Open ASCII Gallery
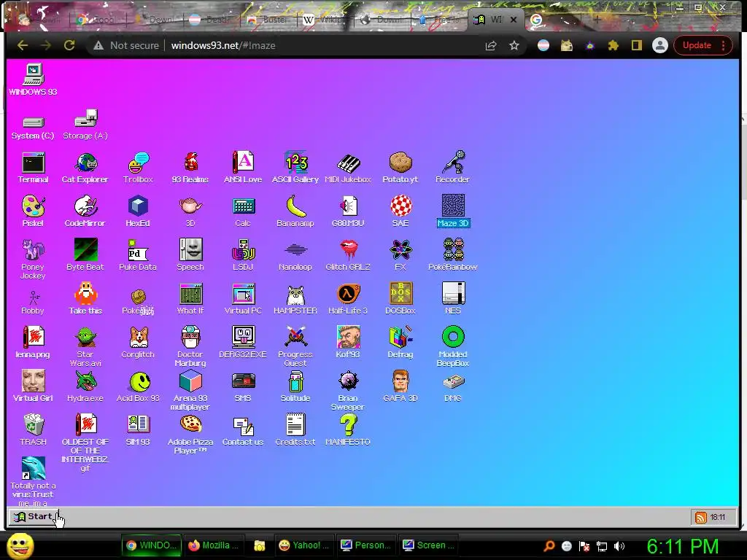 point(295,168)
